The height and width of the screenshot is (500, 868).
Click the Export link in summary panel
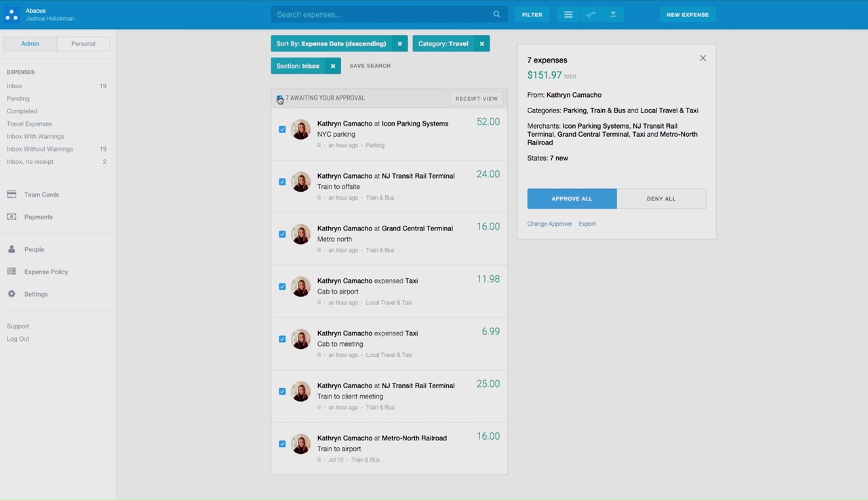point(587,224)
